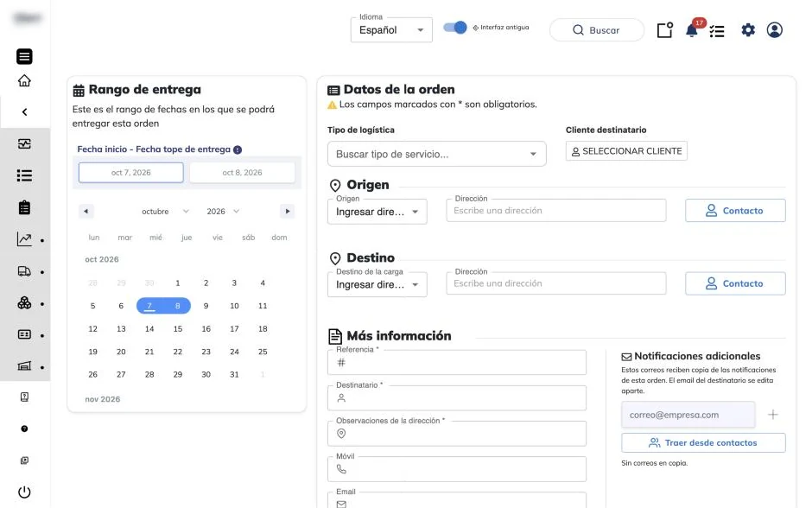Open the Idioma Español dropdown
Screen dimensions: 812x508
(x=391, y=30)
